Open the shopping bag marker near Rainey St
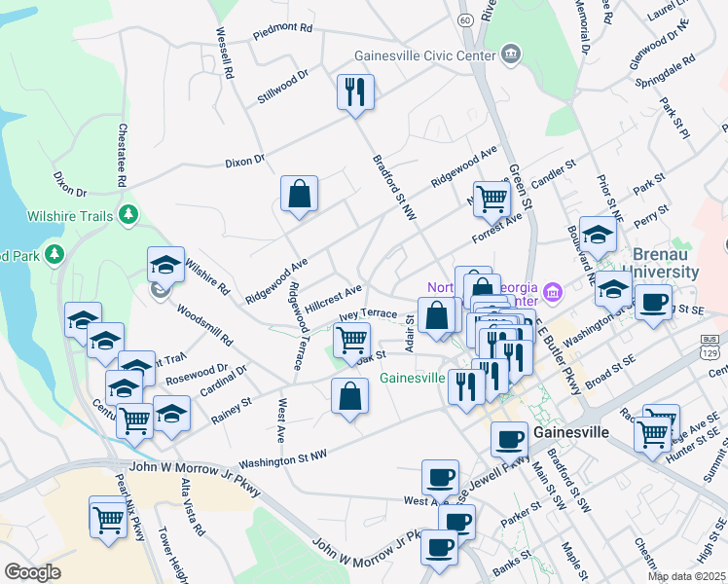 (349, 396)
